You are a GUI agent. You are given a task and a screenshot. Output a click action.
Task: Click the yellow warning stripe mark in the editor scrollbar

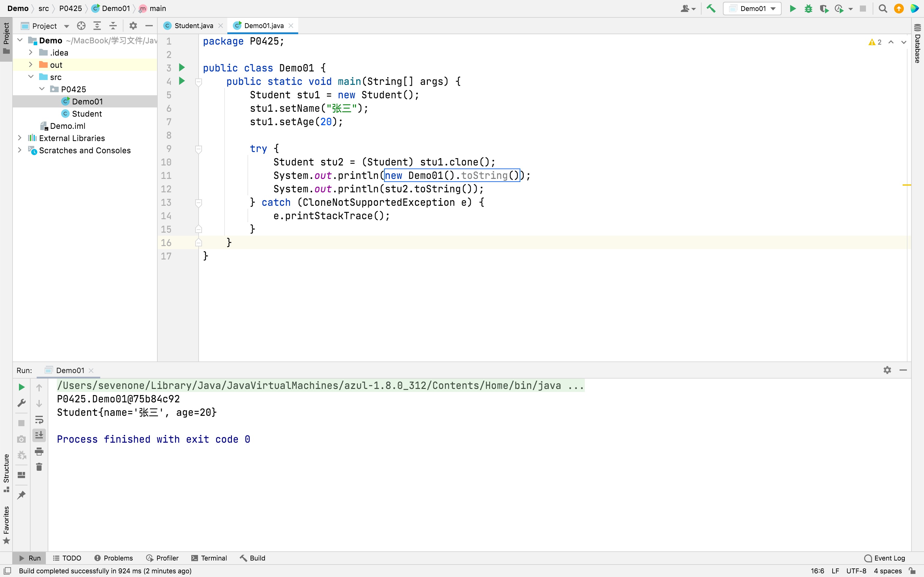pyautogui.click(x=907, y=185)
